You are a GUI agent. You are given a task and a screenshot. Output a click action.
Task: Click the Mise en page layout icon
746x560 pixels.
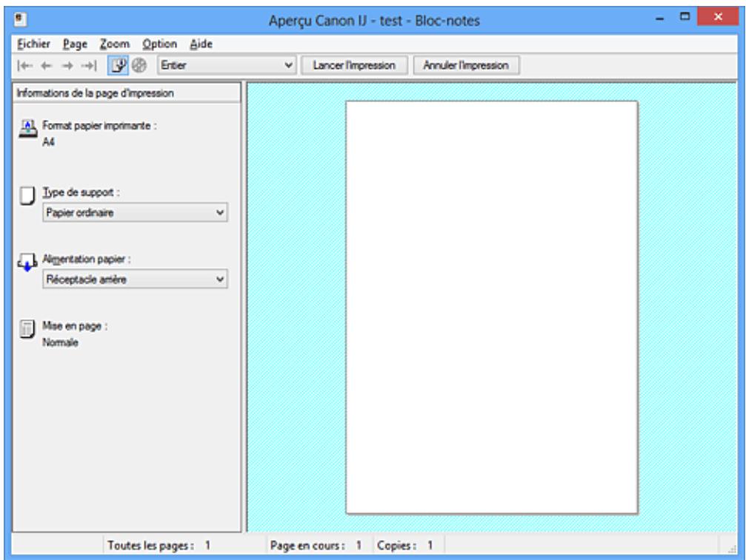[27, 329]
